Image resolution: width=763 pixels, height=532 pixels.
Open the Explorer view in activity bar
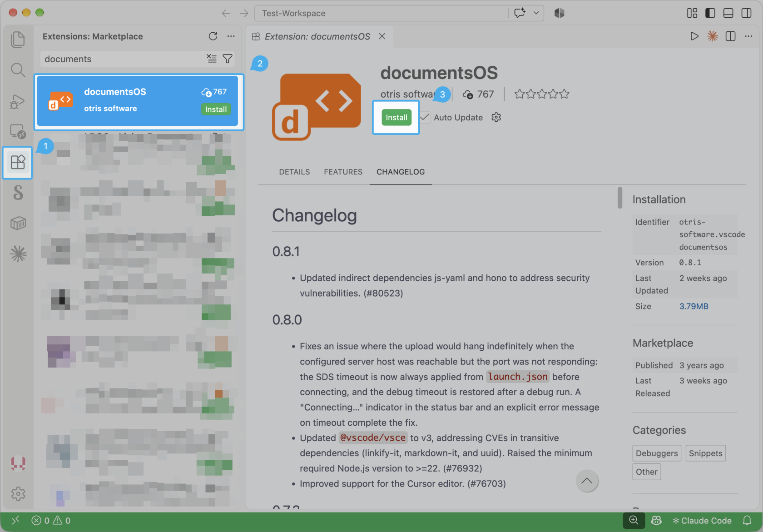coord(18,40)
